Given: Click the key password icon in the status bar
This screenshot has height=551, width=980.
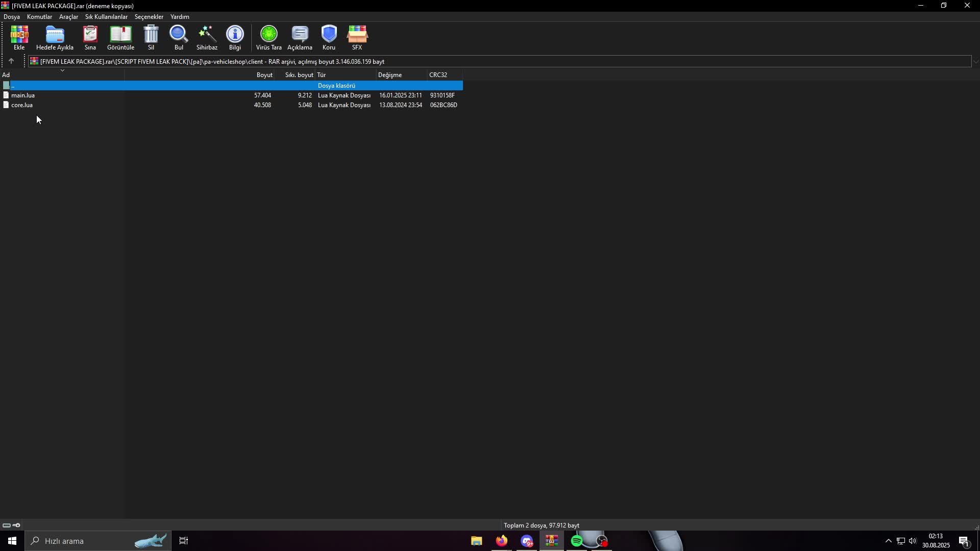Looking at the screenshot, I should click(16, 525).
